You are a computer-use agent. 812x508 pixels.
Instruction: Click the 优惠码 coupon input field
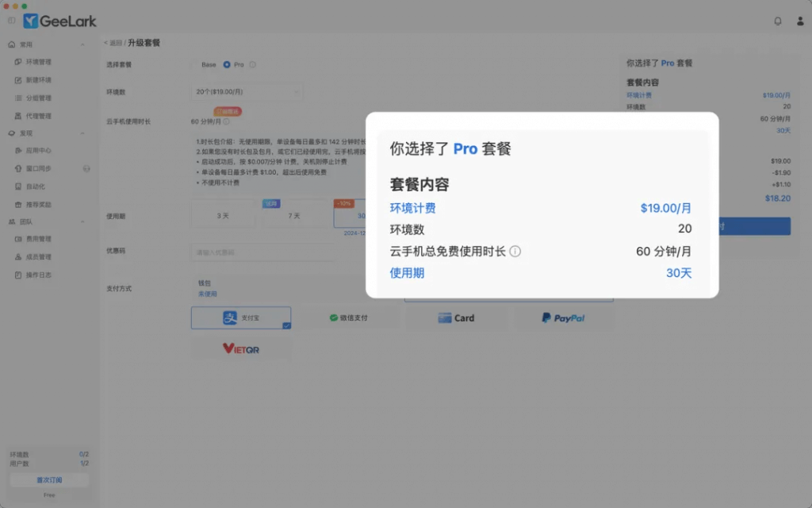[262, 252]
